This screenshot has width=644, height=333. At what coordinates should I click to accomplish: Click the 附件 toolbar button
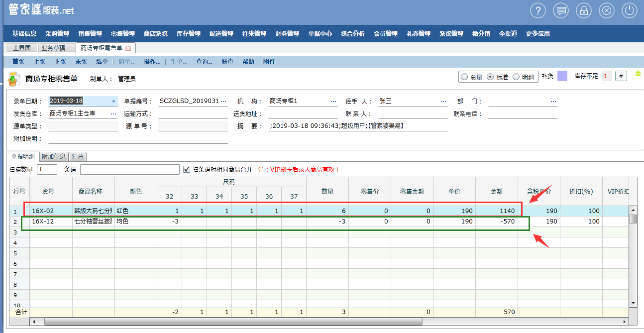click(269, 62)
